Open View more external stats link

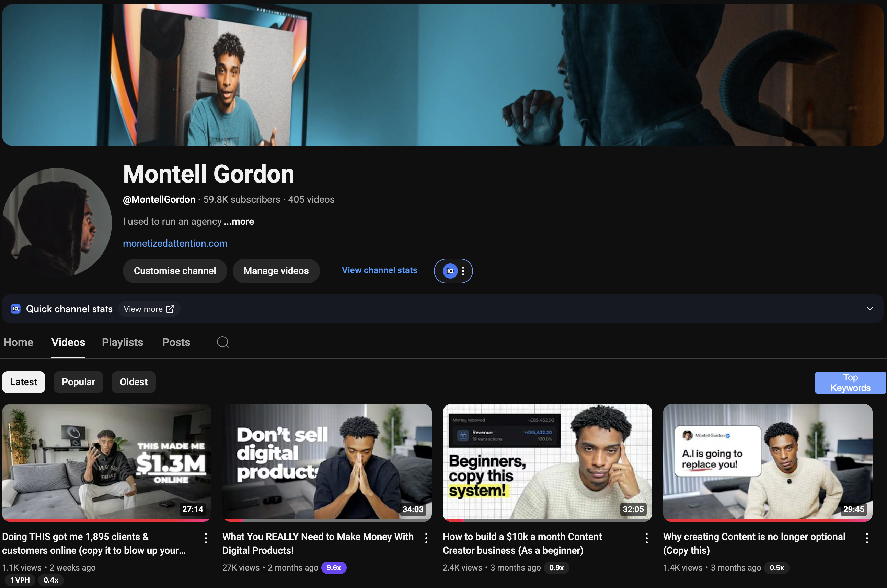(x=149, y=309)
